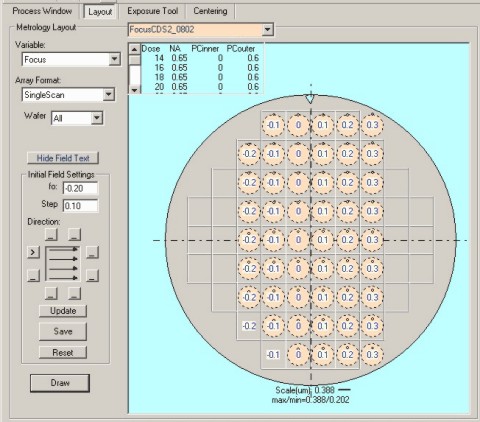Click the Hide Field Text button
480x422 pixels.
[63, 158]
